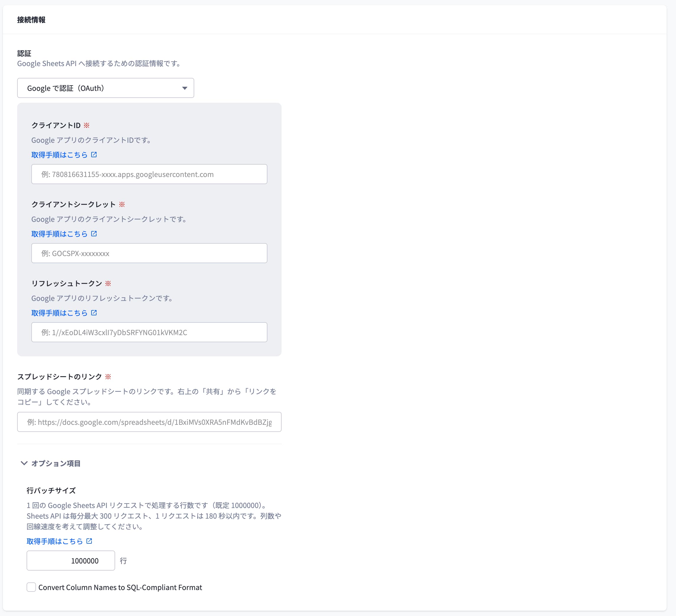
Task: Enable Convert Column Names to SQL-Compliant Format checkbox
Action: 31,587
